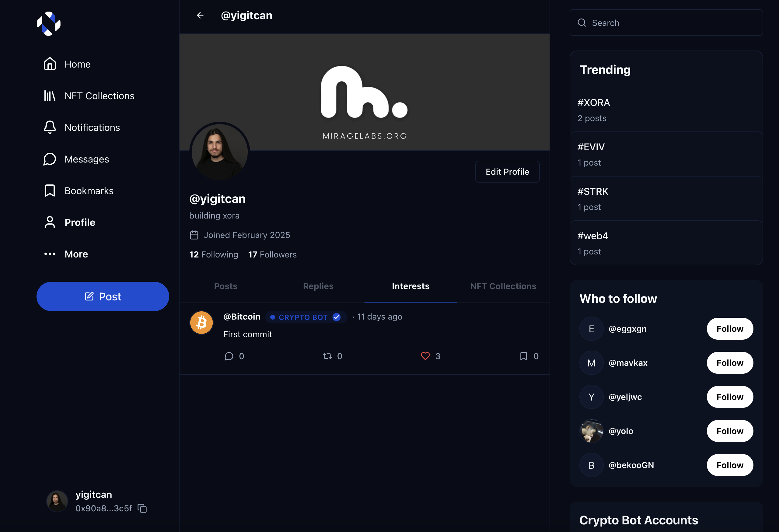779x532 pixels.
Task: Follow the @yolo account
Action: [730, 431]
